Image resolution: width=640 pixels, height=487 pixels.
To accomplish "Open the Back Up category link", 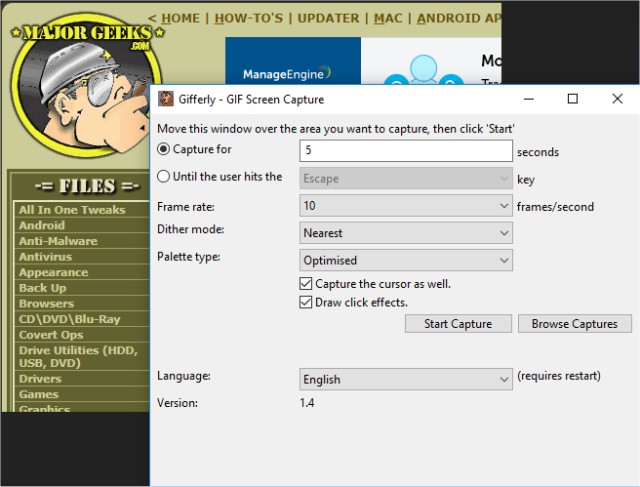I will pos(42,288).
